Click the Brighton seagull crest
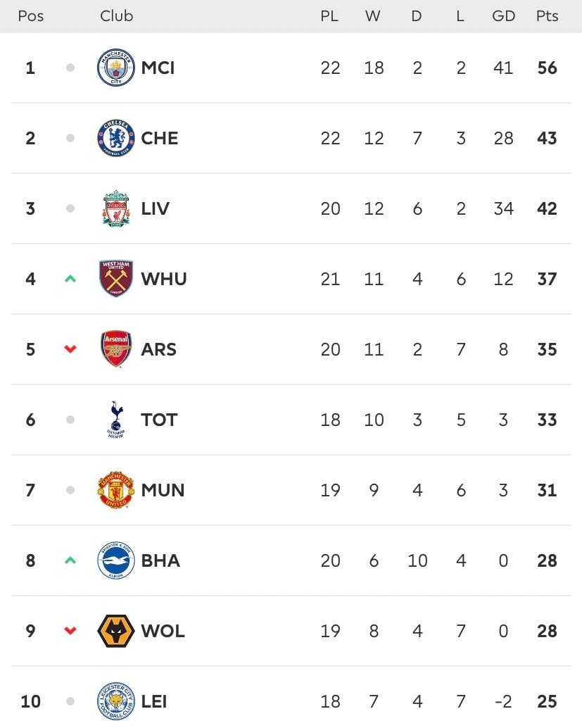The width and height of the screenshot is (582, 728). point(116,560)
